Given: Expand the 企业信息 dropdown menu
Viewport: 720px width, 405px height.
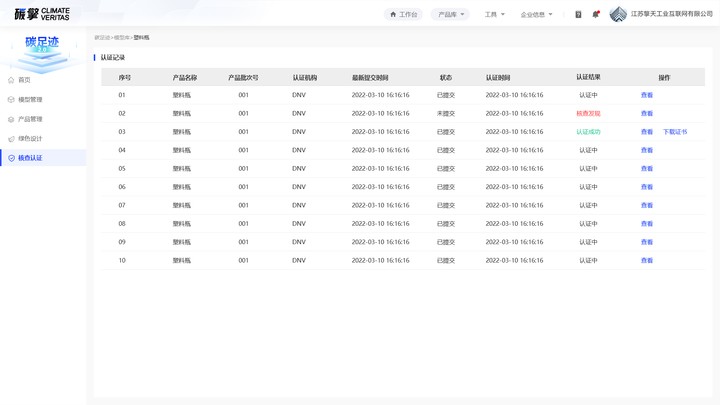Looking at the screenshot, I should (x=536, y=14).
